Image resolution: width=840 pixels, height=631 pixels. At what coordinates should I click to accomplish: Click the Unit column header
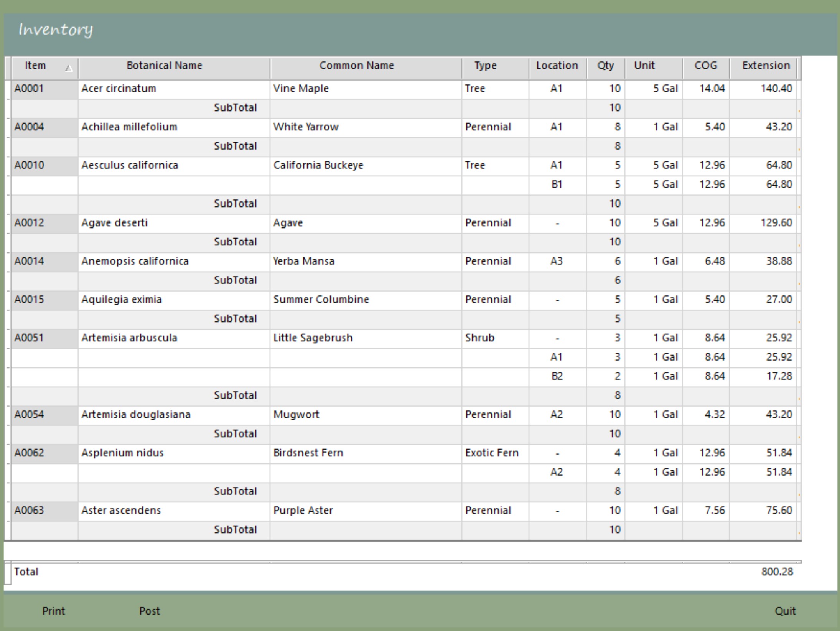(644, 66)
